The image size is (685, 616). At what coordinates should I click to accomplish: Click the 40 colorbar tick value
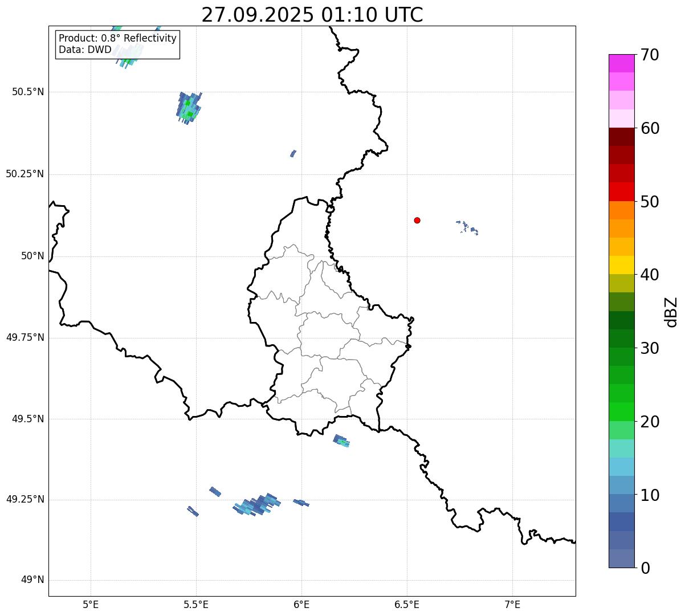[x=650, y=275]
